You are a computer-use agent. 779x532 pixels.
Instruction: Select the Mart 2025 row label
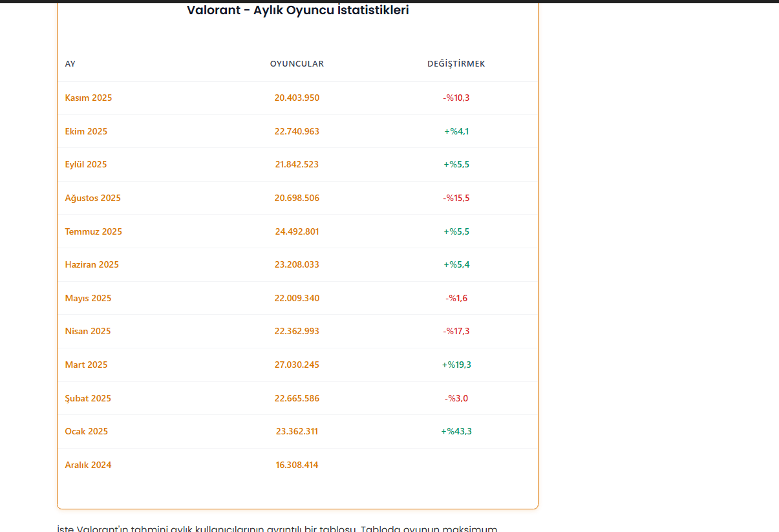86,365
